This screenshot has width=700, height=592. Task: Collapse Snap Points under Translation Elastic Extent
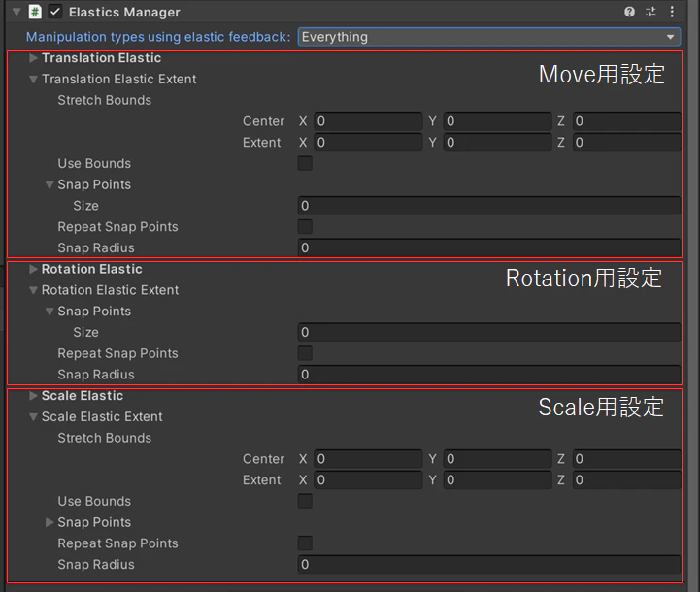(x=50, y=184)
